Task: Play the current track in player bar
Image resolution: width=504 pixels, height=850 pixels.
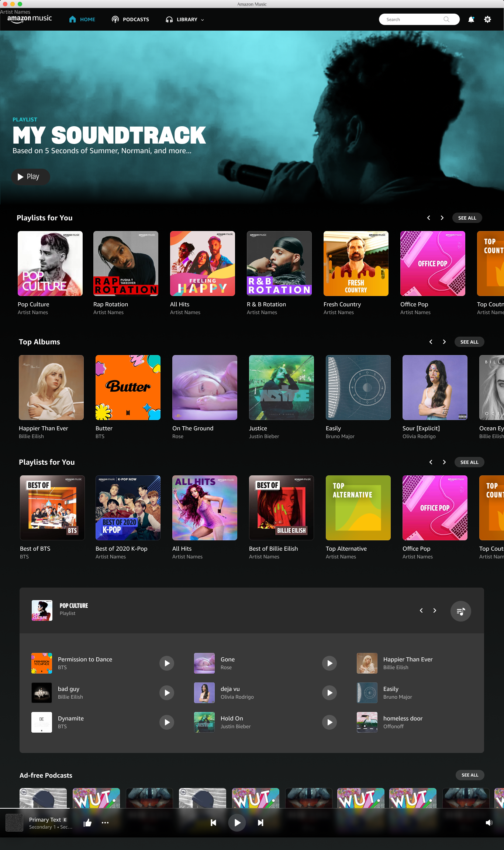Action: pyautogui.click(x=237, y=822)
